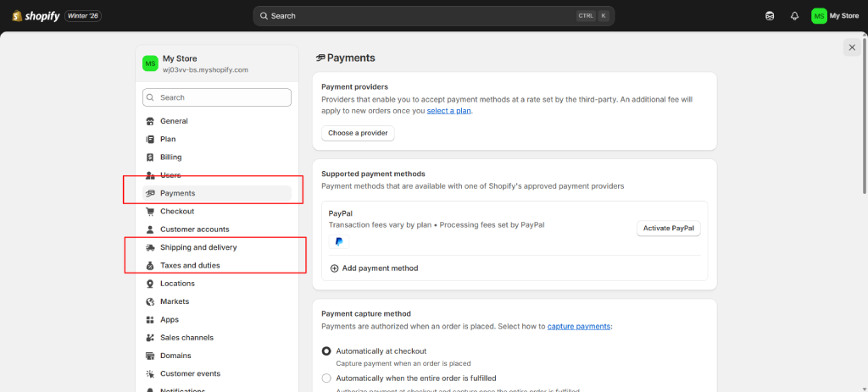
Task: Click the top Search bar
Action: pyautogui.click(x=434, y=16)
